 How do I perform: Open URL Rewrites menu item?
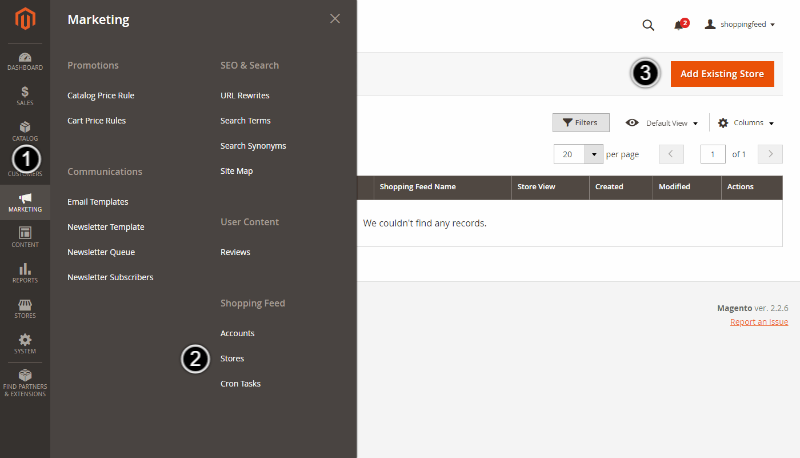coord(245,95)
